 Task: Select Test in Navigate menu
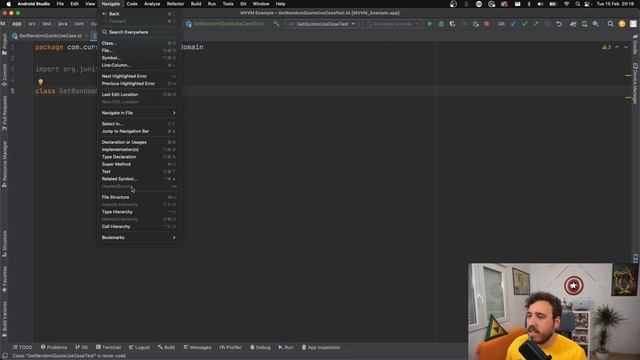click(x=139, y=172)
